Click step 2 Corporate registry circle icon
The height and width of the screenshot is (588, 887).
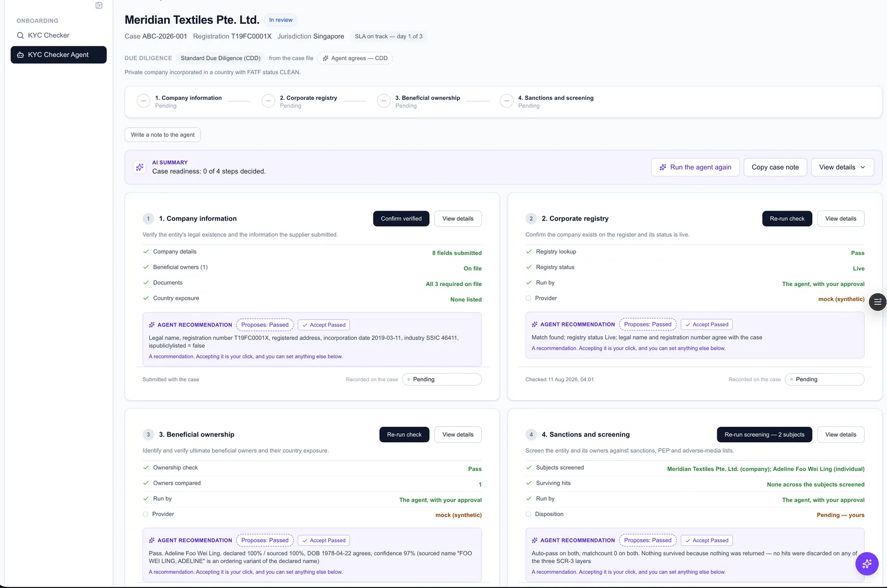268,101
